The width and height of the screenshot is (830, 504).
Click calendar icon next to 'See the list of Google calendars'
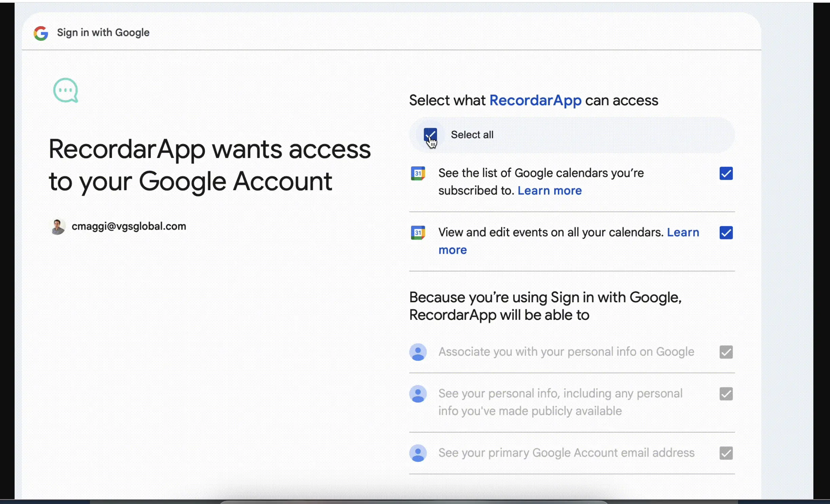pyautogui.click(x=418, y=173)
